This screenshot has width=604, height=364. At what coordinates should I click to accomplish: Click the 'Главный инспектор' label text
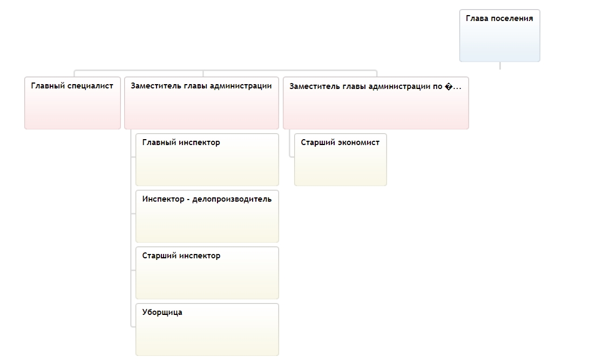coord(181,142)
